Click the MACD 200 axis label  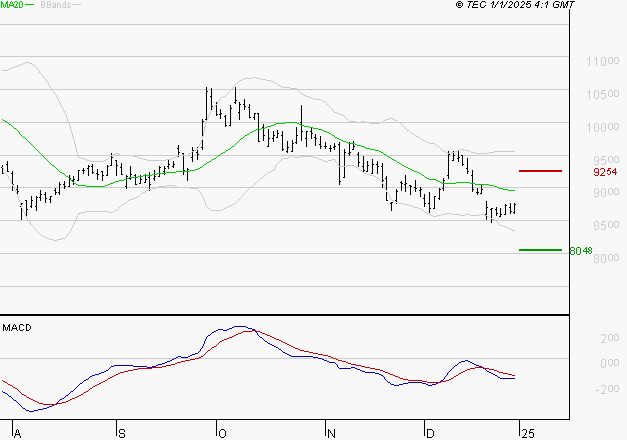click(x=610, y=338)
